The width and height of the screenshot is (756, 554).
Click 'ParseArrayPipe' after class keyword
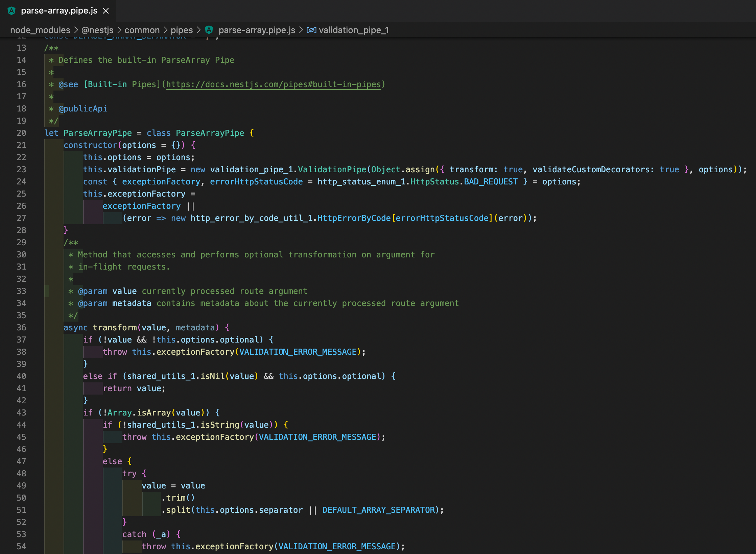[x=210, y=133]
